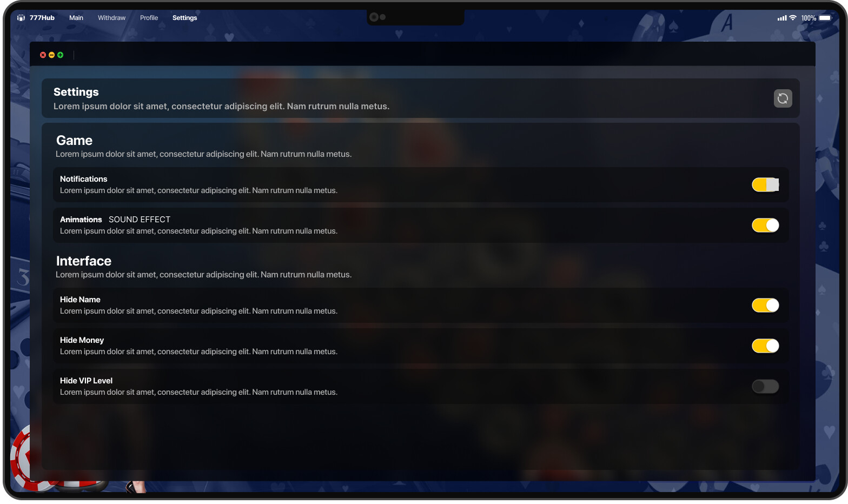Toggle the Notifications switch
The height and width of the screenshot is (504, 848).
click(x=765, y=185)
